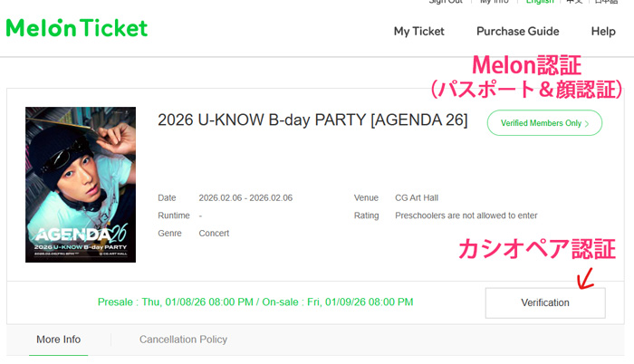Viewport: 634px width, 364px height.
Task: Click the Melon Ticket logo
Action: tap(77, 28)
